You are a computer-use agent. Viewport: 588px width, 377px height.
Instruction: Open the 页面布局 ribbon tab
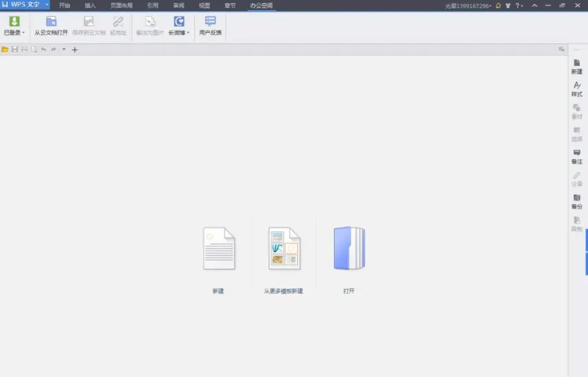click(x=121, y=5)
